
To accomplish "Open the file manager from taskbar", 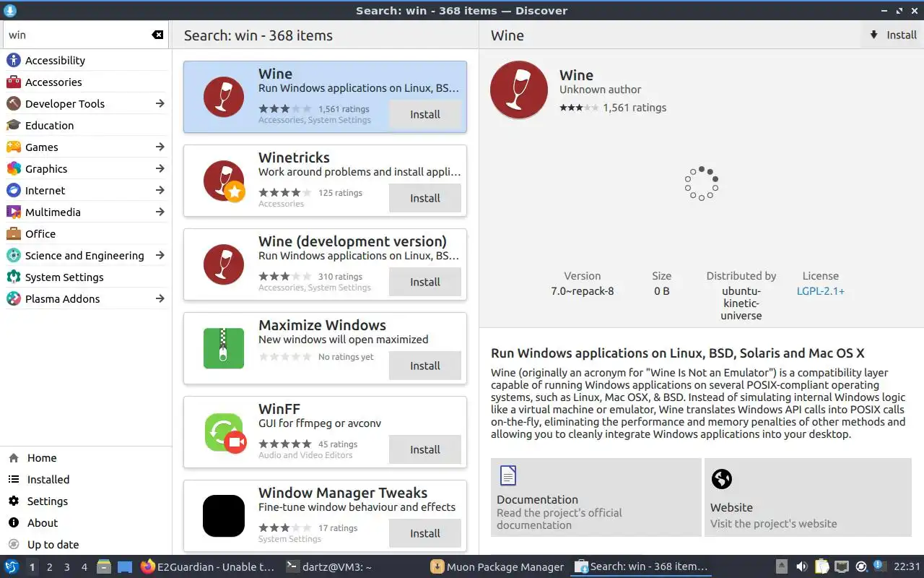I will point(104,566).
